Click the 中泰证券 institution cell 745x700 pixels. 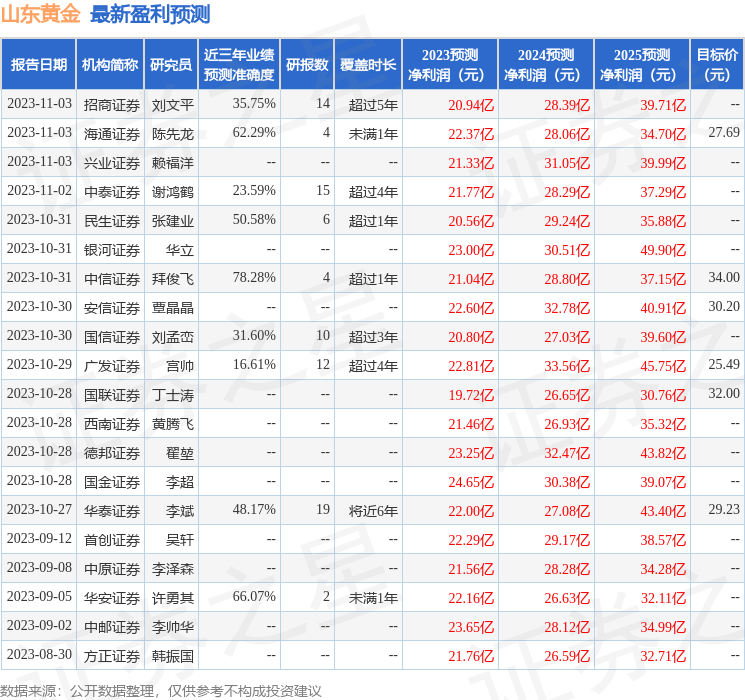coord(112,192)
